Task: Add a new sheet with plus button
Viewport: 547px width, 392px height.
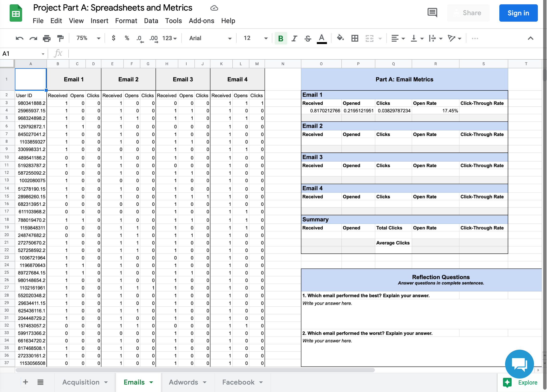Action: 25,382
